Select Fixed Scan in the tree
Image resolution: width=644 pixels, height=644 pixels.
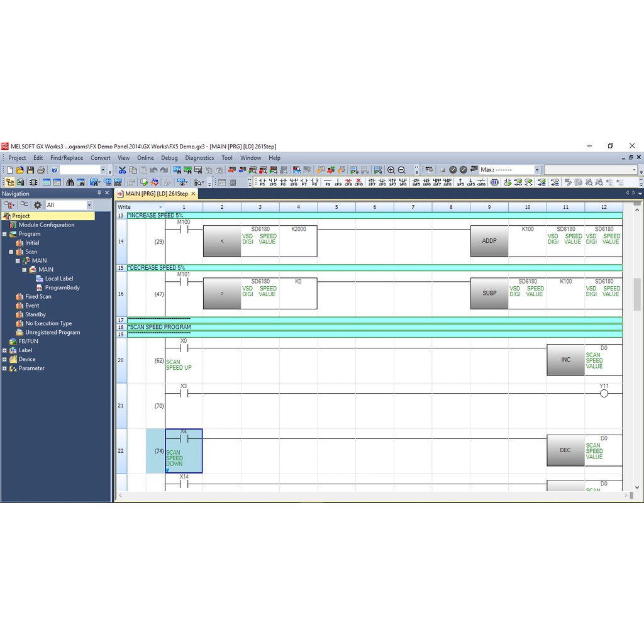(38, 297)
